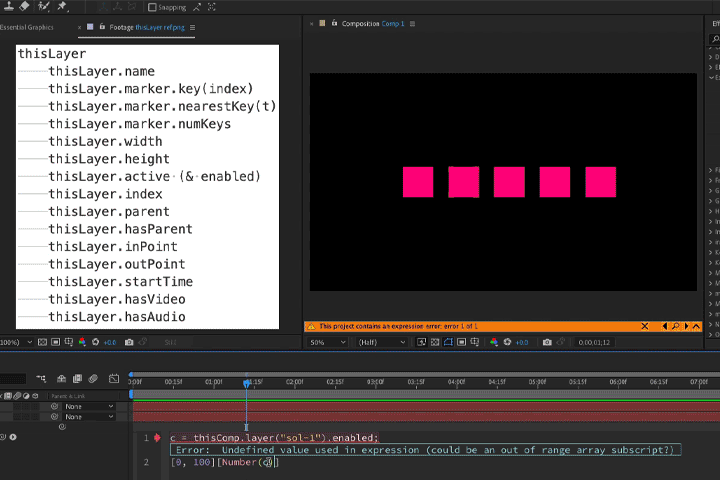Open the Graph Editor
This screenshot has height=480, width=720.
point(114,378)
